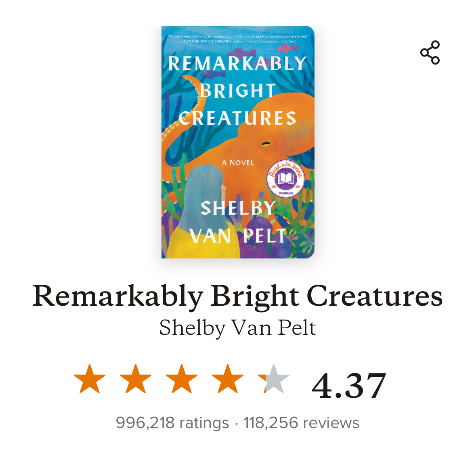Choose the fourth rating star
Viewport: 476px width, 464px height.
[x=228, y=379]
